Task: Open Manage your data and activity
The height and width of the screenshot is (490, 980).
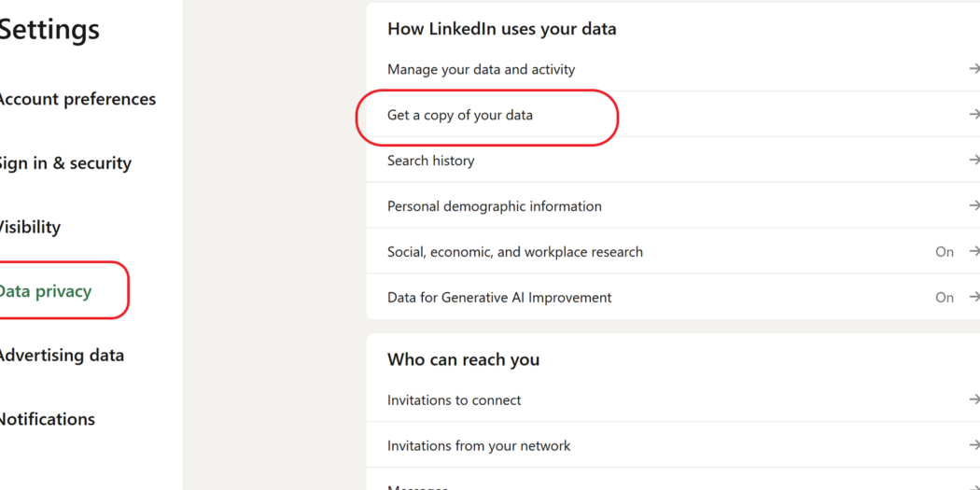Action: (x=481, y=69)
